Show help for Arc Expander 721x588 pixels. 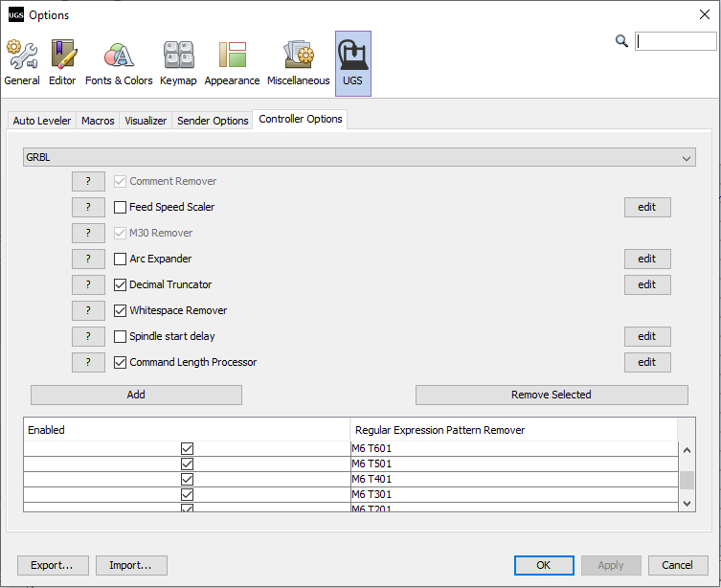click(88, 259)
